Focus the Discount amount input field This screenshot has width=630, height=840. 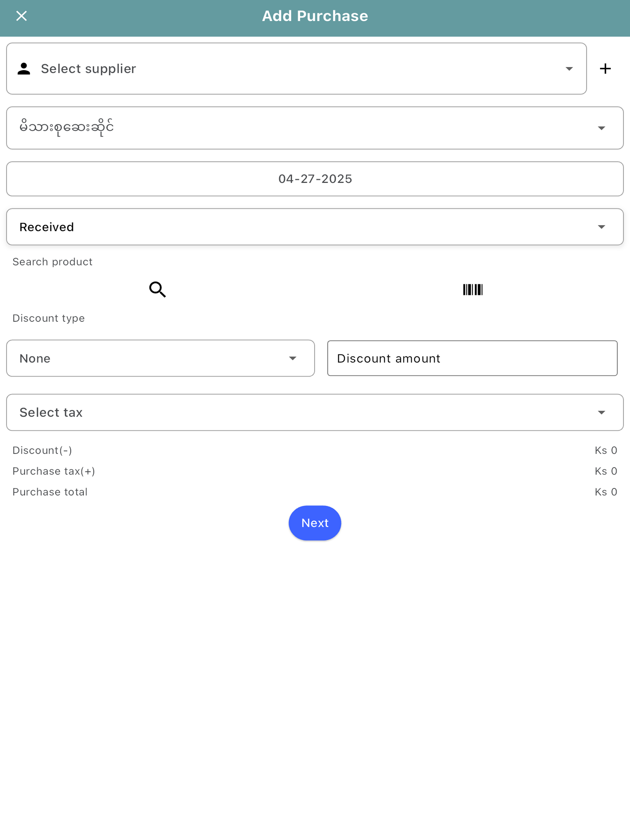(x=472, y=358)
